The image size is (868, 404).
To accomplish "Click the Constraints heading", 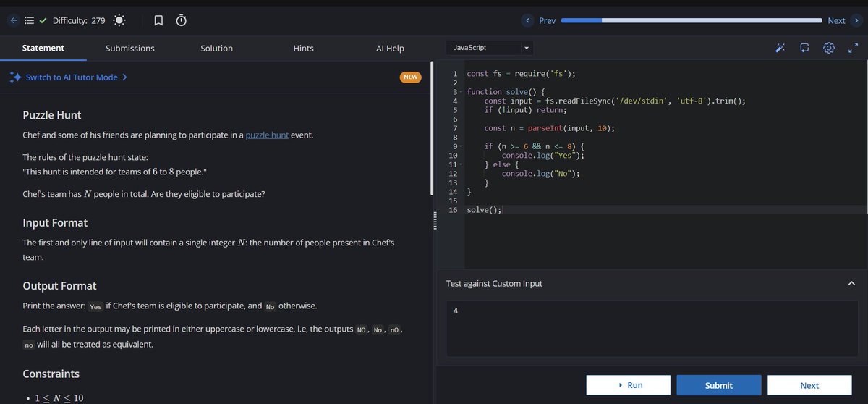I will pyautogui.click(x=51, y=374).
